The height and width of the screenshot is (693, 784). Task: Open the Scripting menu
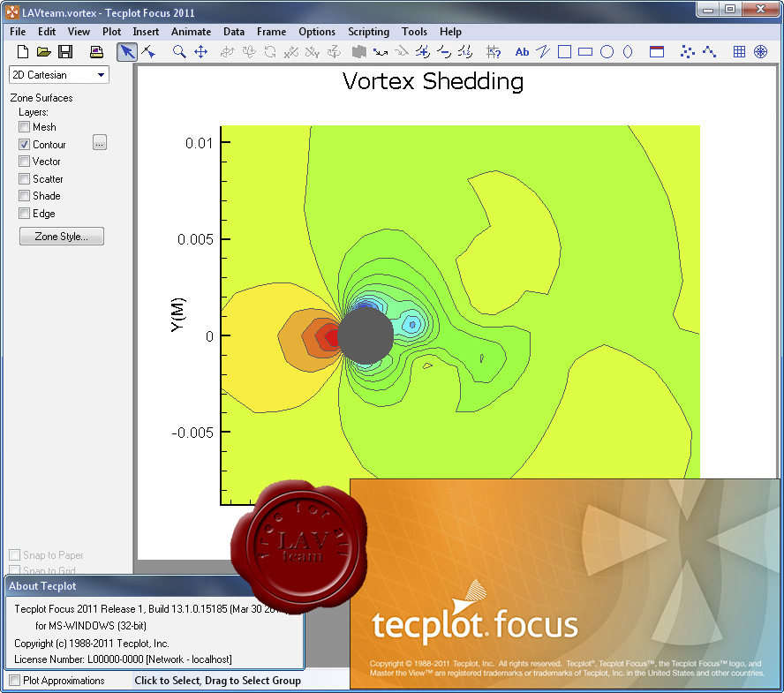point(368,32)
